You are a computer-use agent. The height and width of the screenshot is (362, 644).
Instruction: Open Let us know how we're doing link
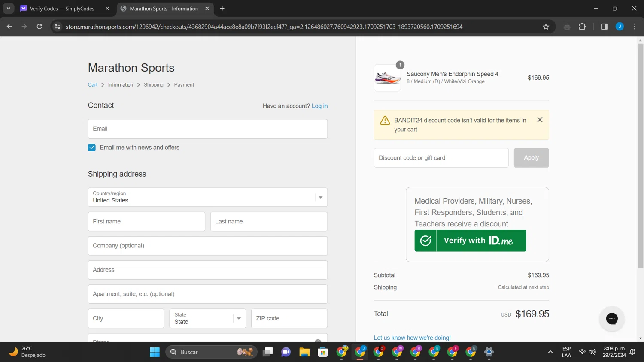click(412, 338)
